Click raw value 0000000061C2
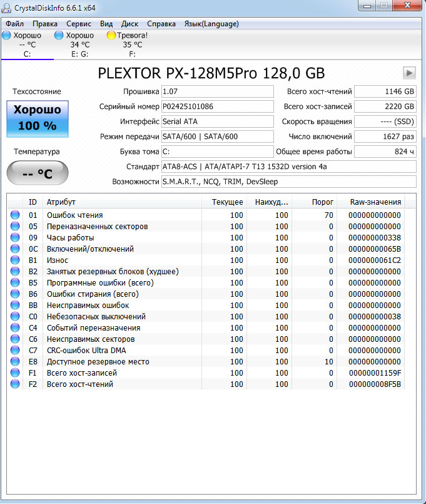The height and width of the screenshot is (504, 426). click(375, 260)
